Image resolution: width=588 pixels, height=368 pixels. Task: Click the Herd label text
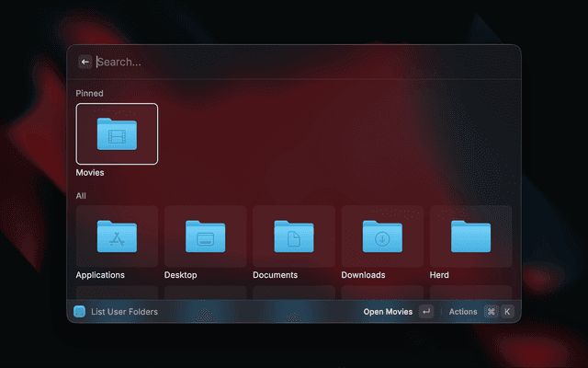tap(439, 275)
